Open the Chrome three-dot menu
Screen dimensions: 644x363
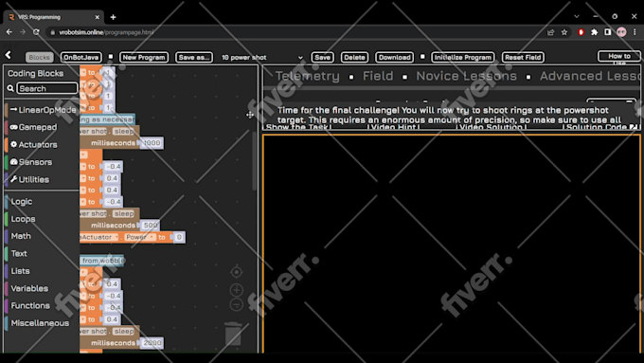point(635,32)
